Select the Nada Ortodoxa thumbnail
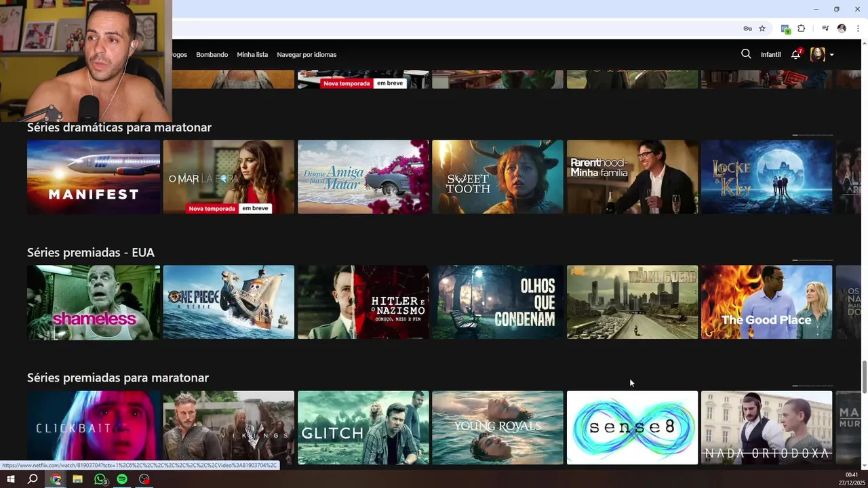The height and width of the screenshot is (488, 868). coord(766,428)
